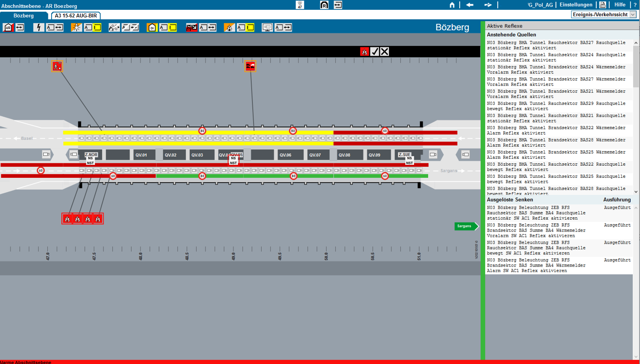Viewport: 640px width, 364px height.
Task: Select the rightmost fire alarm icon below tunnel
Action: pyautogui.click(x=98, y=219)
